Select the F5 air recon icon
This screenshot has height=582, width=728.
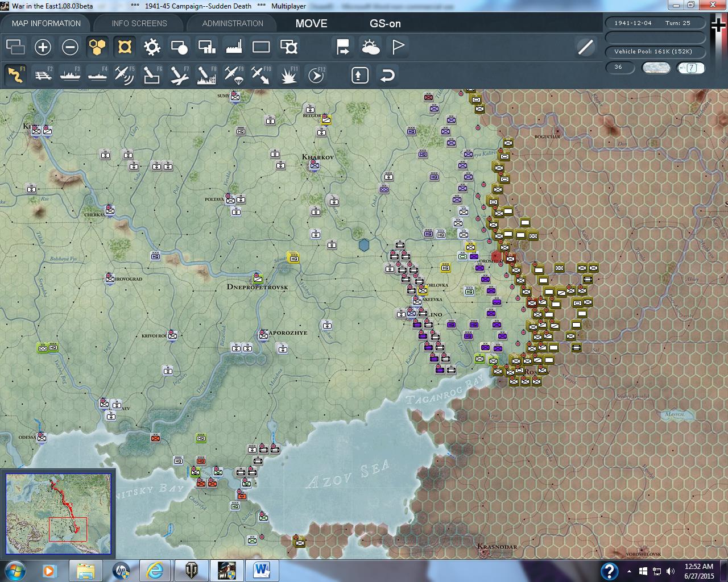[x=125, y=75]
